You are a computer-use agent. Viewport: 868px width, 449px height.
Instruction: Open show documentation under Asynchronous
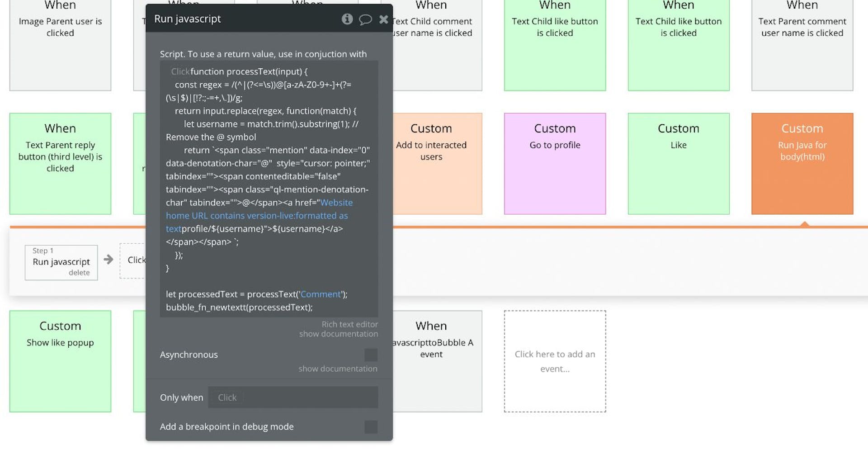(338, 369)
